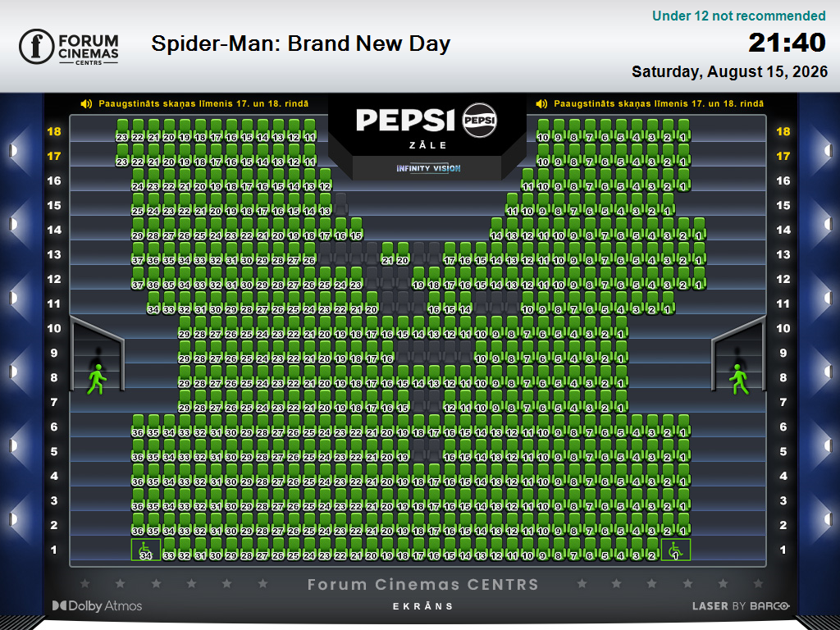Select seat 21 in row 13
This screenshot has height=630, width=840.
(387, 254)
